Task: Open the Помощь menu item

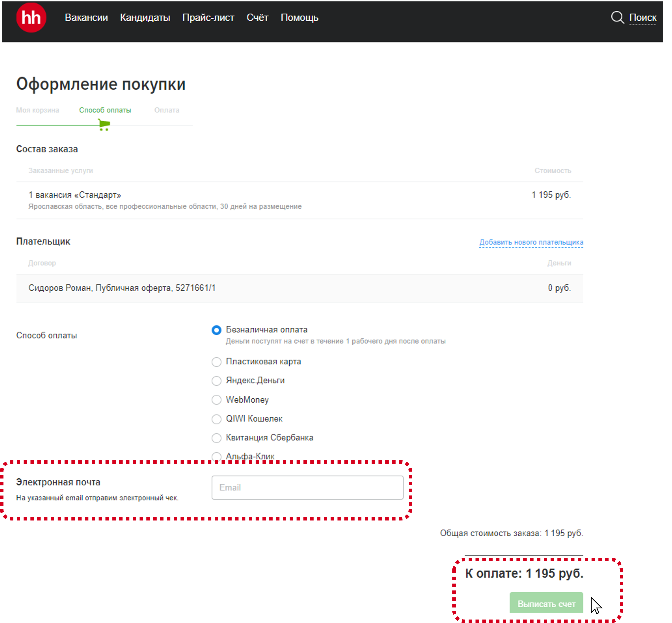Action: 299,18
